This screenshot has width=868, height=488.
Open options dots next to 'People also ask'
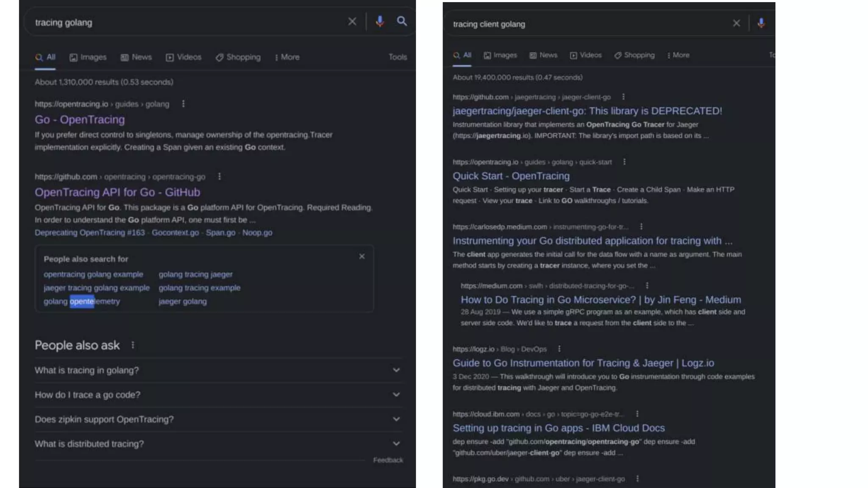point(133,345)
